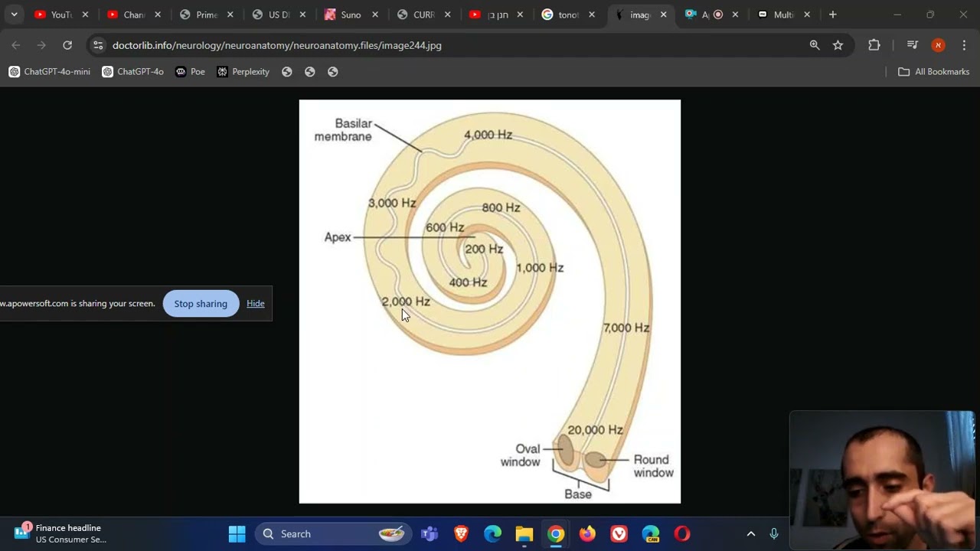Image resolution: width=980 pixels, height=551 pixels.
Task: Open a new browser tab
Action: (x=833, y=15)
